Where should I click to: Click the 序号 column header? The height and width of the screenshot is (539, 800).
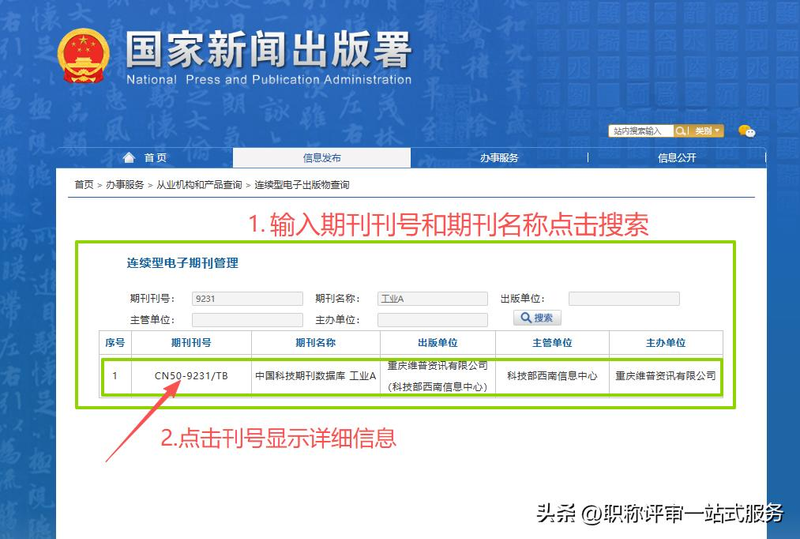(115, 342)
